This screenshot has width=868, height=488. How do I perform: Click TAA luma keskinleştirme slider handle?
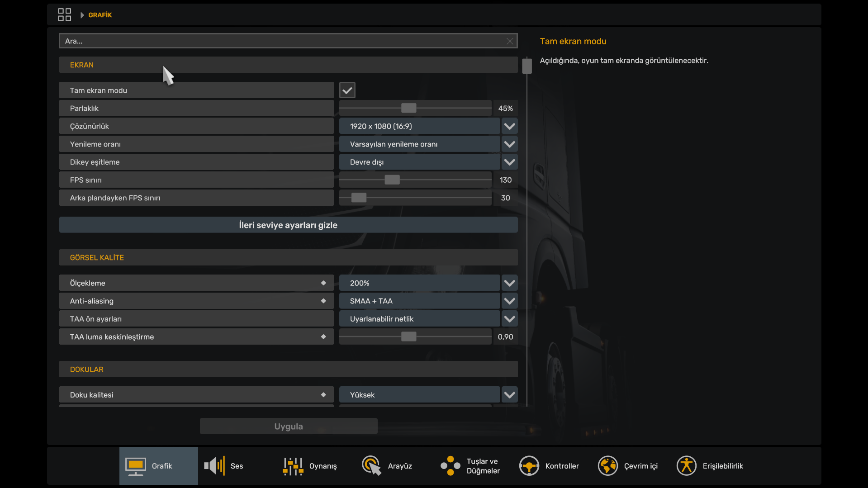(x=408, y=336)
